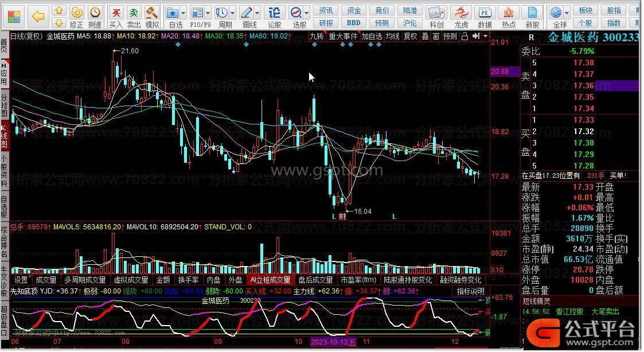The width and height of the screenshot is (644, 352).
Task: Toggle 均线 moving average display
Action: click(393, 36)
